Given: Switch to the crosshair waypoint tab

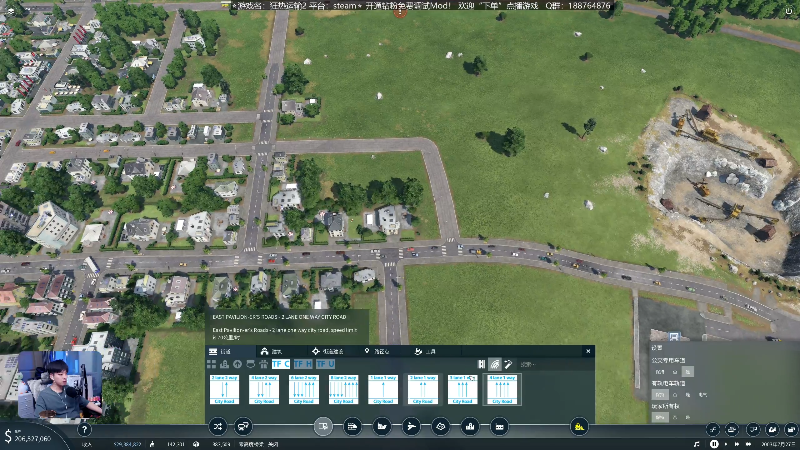Looking at the screenshot, I should point(332,351).
